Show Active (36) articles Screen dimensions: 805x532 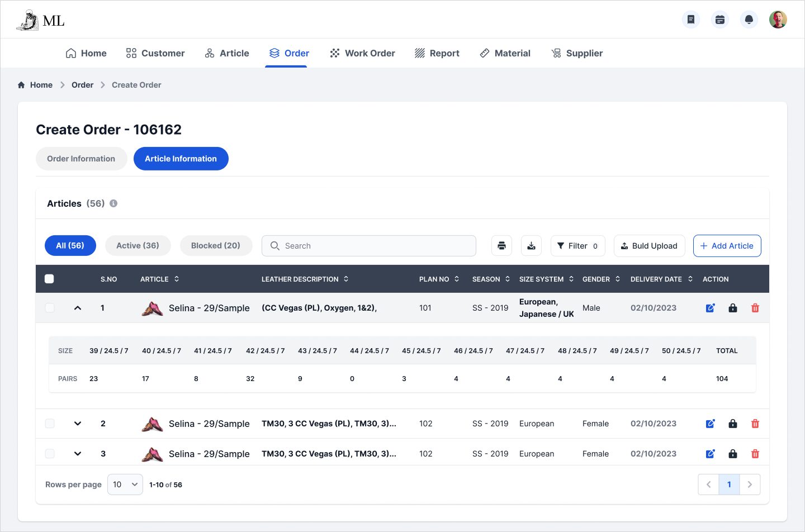[x=138, y=246]
